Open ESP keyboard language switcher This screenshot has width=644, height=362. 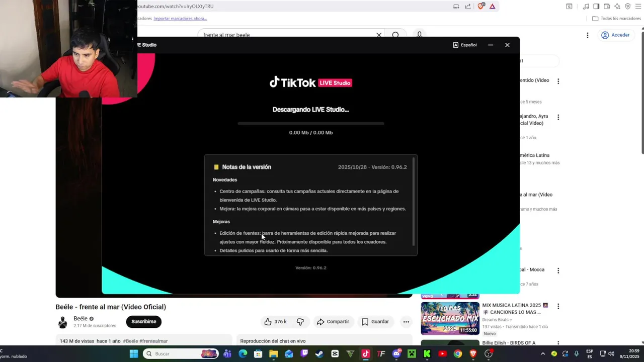point(590,354)
